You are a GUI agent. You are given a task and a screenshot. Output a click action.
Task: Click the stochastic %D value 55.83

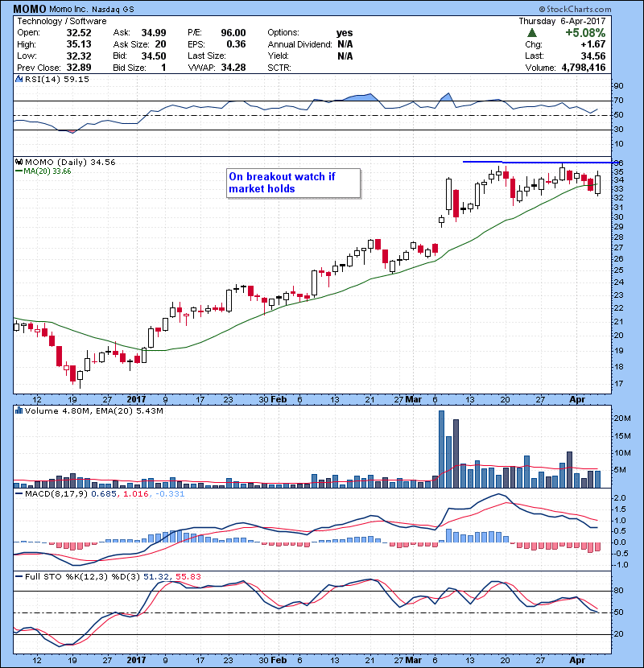coord(188,576)
